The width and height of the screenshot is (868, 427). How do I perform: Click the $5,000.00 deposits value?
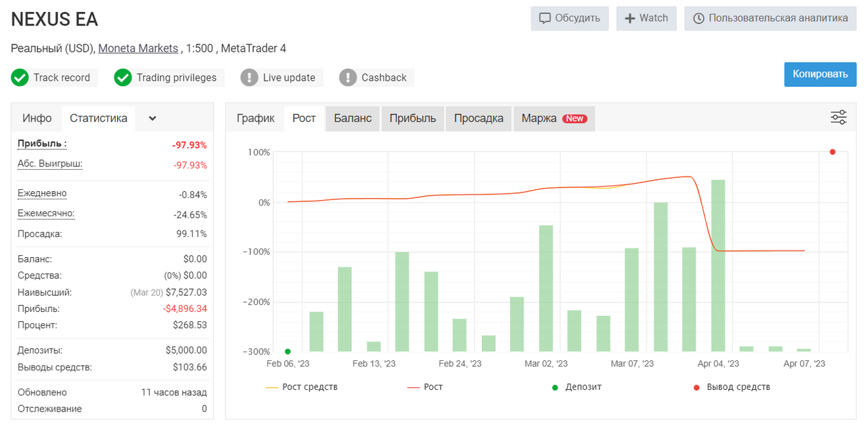click(x=186, y=350)
